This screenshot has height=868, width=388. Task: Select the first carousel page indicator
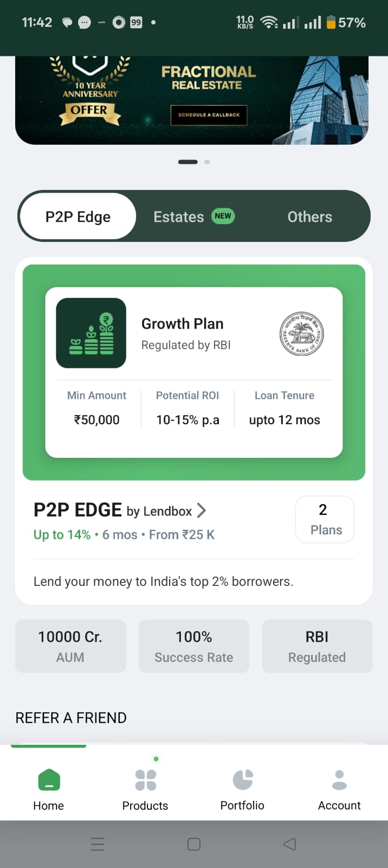[187, 162]
